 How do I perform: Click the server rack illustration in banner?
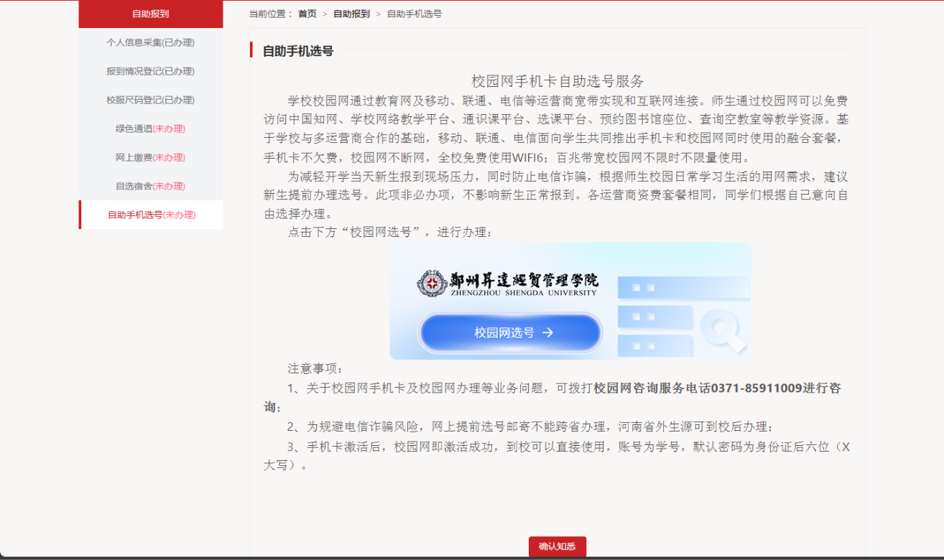[x=654, y=316]
